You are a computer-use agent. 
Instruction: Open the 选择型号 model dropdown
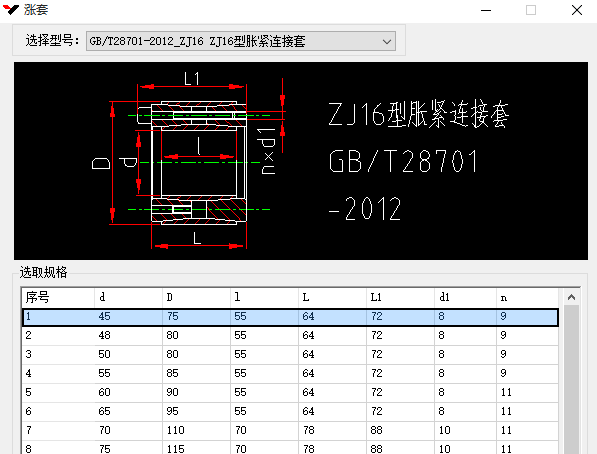pyautogui.click(x=241, y=41)
